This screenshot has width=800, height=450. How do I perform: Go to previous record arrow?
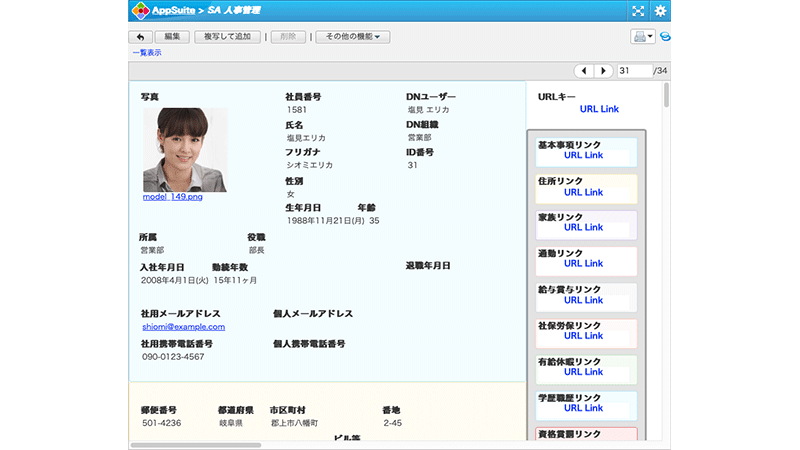pos(584,71)
